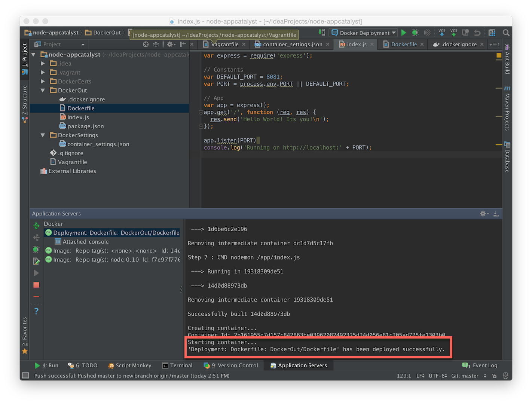The height and width of the screenshot is (404, 532).
Task: Click the VCS Update Project icon
Action: (x=442, y=33)
